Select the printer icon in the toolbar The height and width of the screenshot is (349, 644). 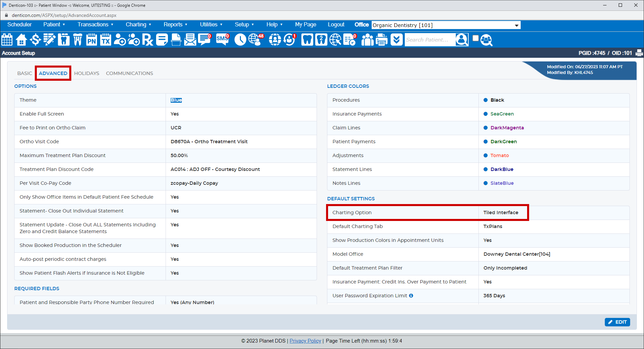tap(381, 40)
